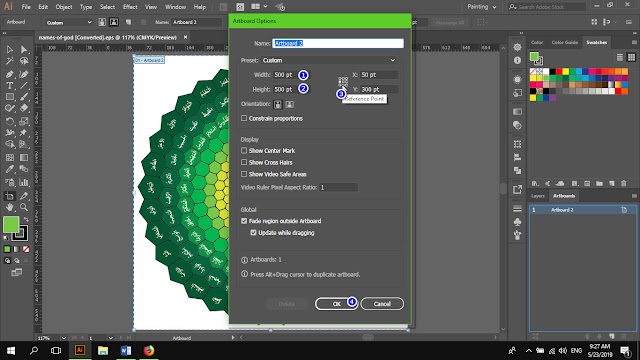Open the Swatches panel menu
Screen dimensions: 640x360
[x=634, y=42]
